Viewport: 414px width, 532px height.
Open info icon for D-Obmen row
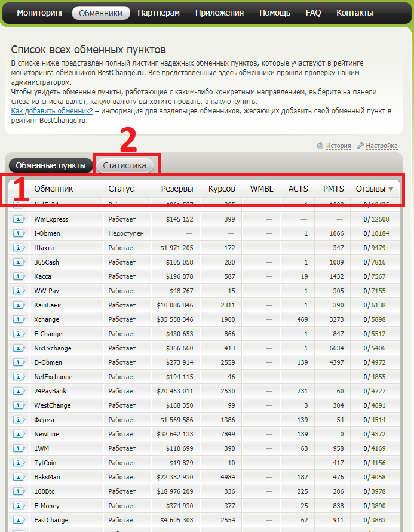(19, 362)
